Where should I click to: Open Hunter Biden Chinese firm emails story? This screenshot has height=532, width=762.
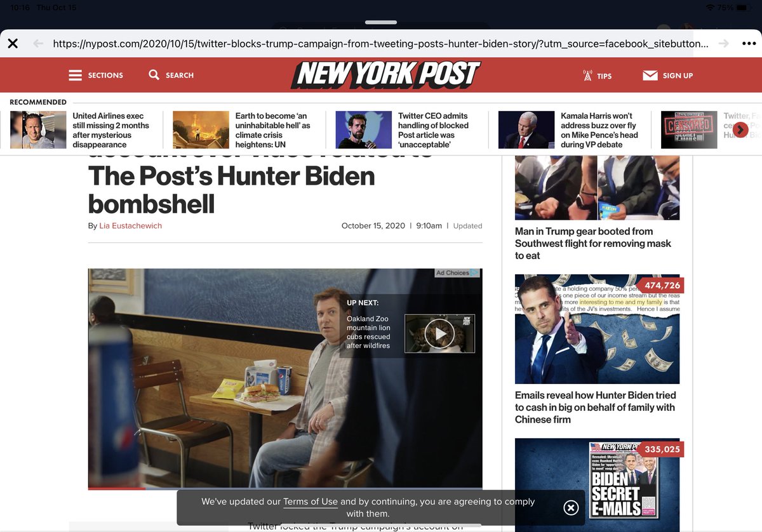[594, 408]
